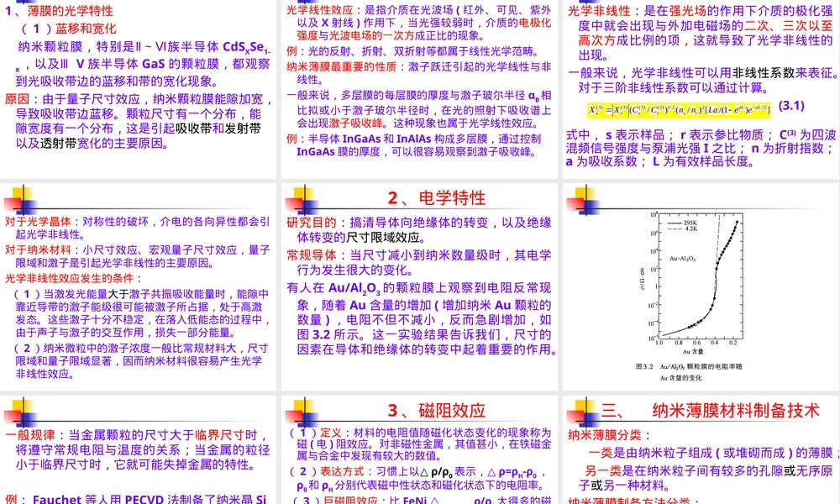
Task: Click the paragraph starting '一般来说，多层膜的每层膜'
Action: click(x=419, y=110)
